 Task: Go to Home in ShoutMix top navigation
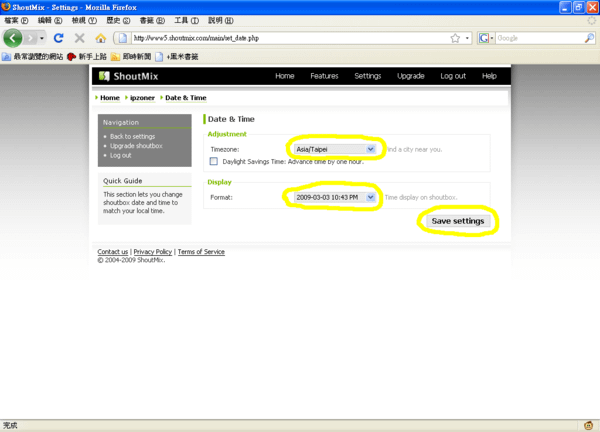pyautogui.click(x=285, y=76)
